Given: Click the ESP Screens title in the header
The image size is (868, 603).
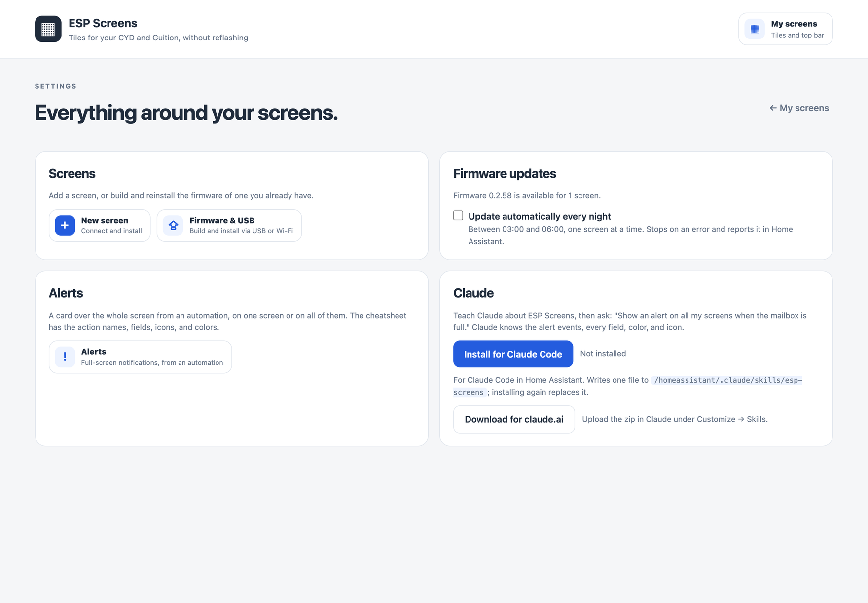Looking at the screenshot, I should point(103,23).
